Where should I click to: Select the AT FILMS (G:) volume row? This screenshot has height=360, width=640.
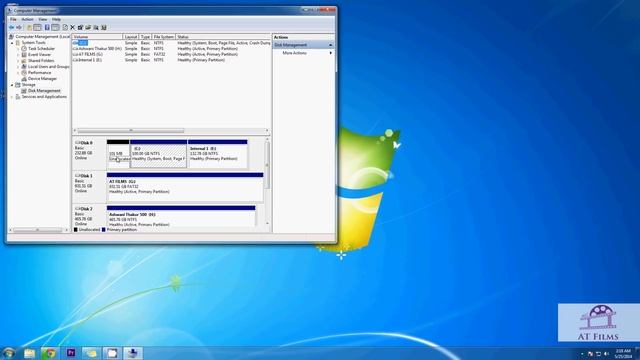pyautogui.click(x=171, y=54)
